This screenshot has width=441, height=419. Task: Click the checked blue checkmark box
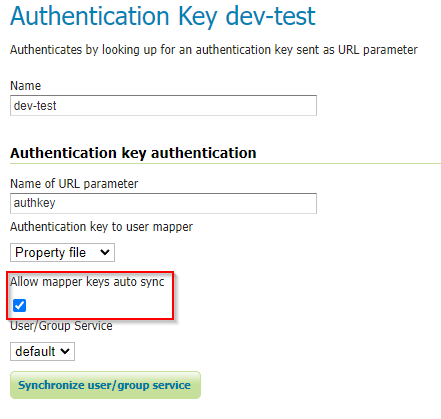coord(19,305)
